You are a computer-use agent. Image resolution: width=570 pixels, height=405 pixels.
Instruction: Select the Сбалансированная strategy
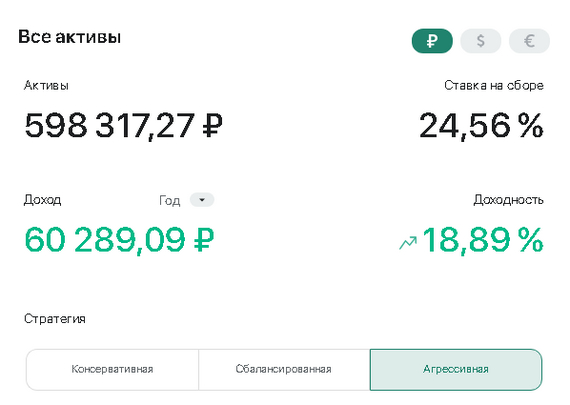pyautogui.click(x=284, y=369)
